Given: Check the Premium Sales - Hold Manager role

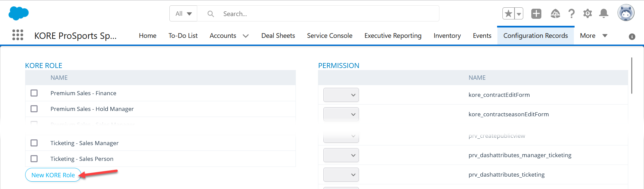Looking at the screenshot, I should coord(34,109).
